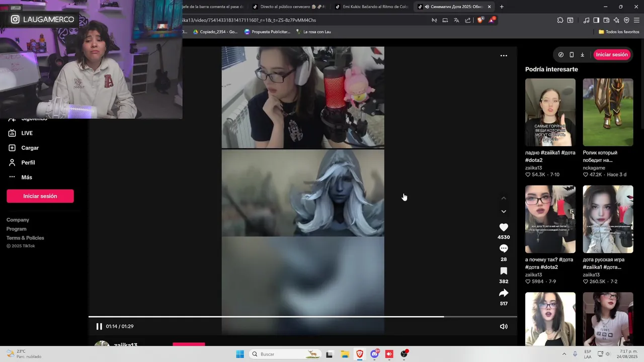
Task: Open OBS Studio from the taskbar
Action: pos(404,354)
